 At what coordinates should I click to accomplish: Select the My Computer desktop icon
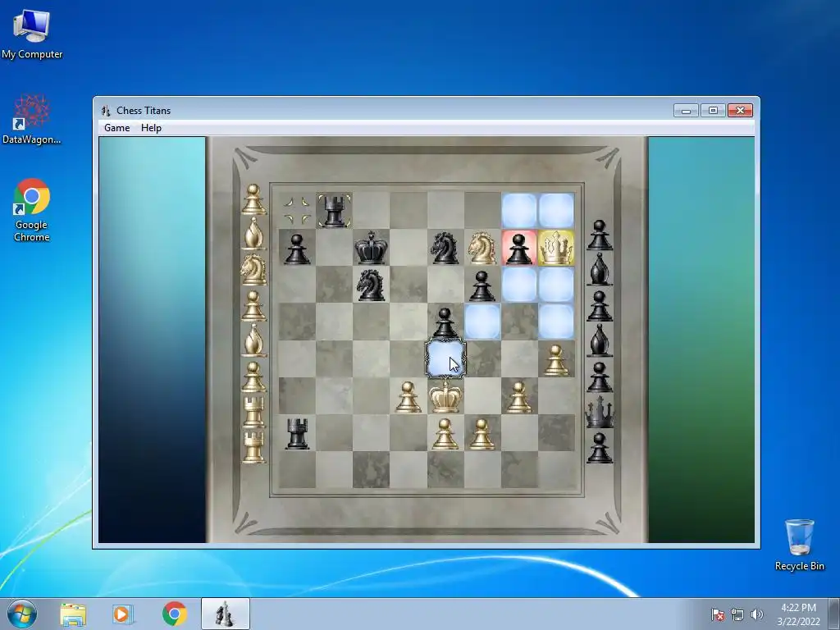(32, 34)
